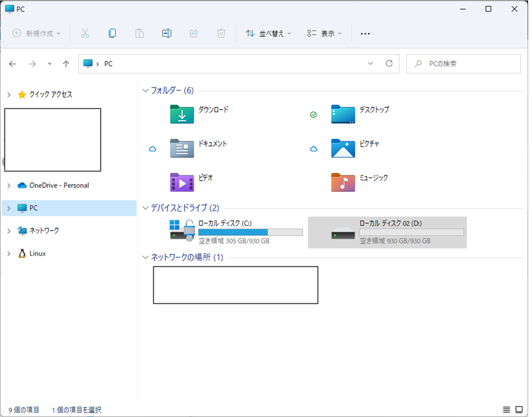Open the 並べ替え sort menu
Viewport: 532px width, 417px height.
[x=268, y=34]
